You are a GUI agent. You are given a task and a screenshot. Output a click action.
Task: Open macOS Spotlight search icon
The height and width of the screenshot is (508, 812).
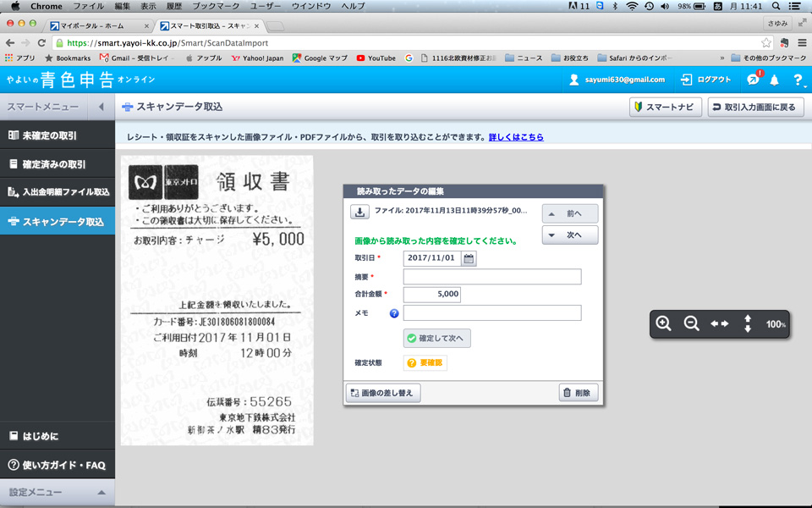pyautogui.click(x=776, y=6)
